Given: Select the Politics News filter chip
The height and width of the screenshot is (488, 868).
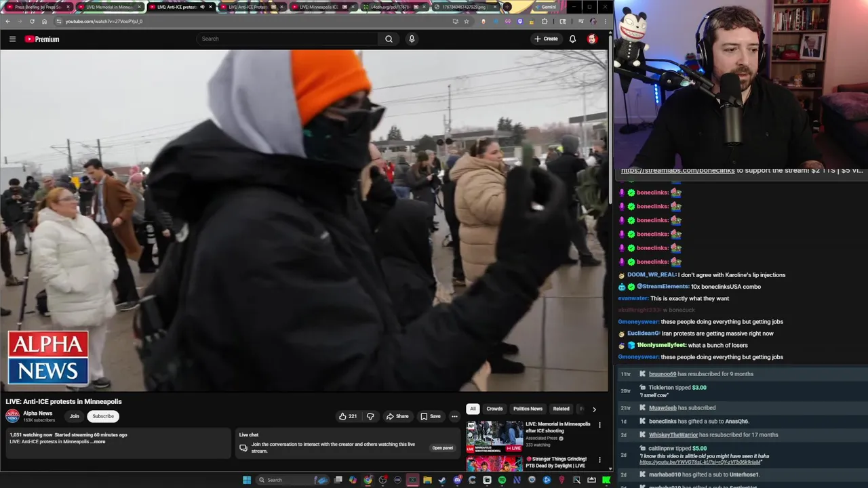Looking at the screenshot, I should click(528, 409).
